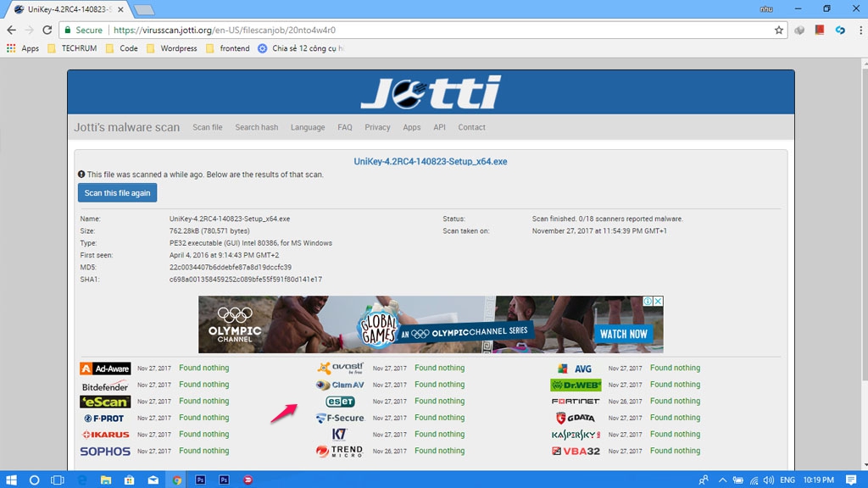
Task: Bookmark this page with the star icon
Action: click(779, 30)
